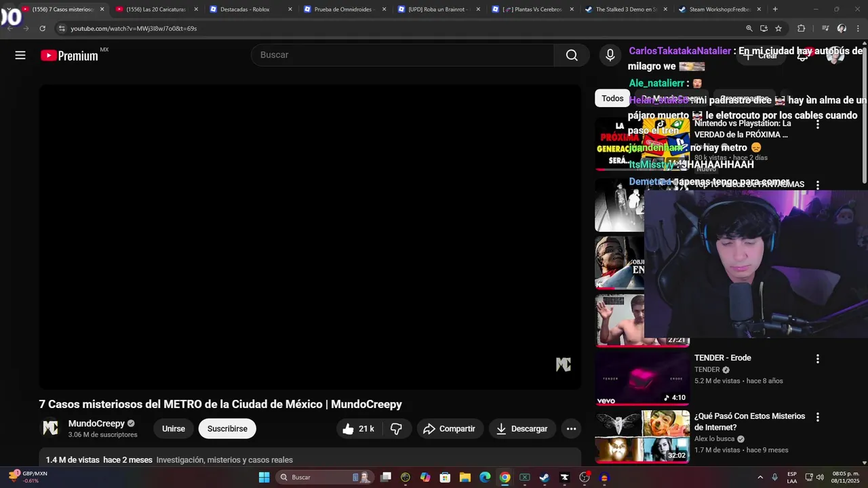Start voice search with microphone icon
Image resolution: width=868 pixels, height=488 pixels.
point(610,55)
